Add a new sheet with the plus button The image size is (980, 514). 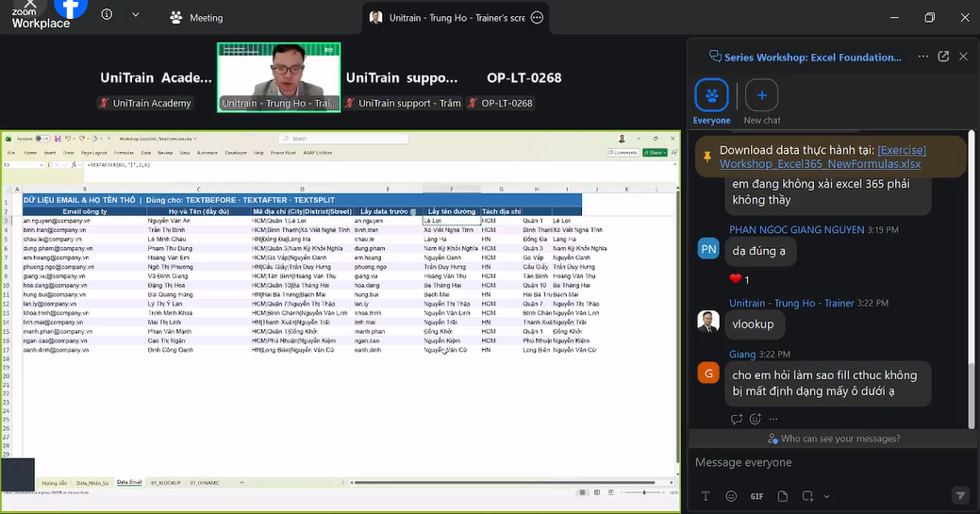click(241, 483)
